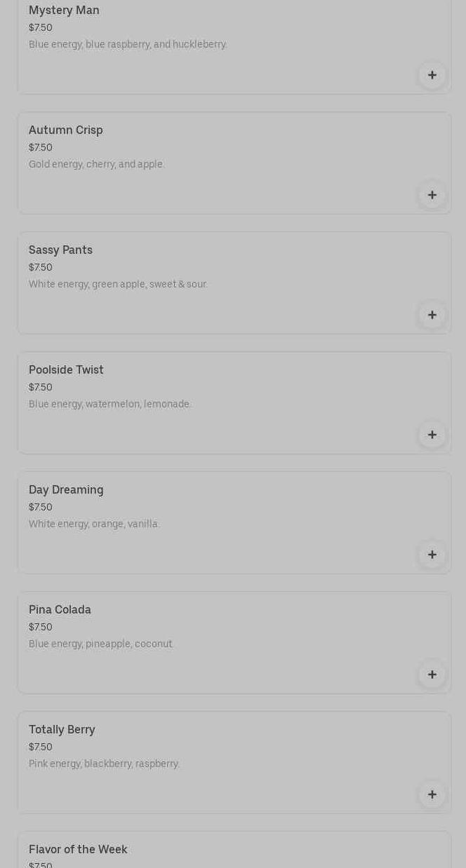Open Totally Berry drink details
Screen dimensions: 466x868
click(62, 730)
